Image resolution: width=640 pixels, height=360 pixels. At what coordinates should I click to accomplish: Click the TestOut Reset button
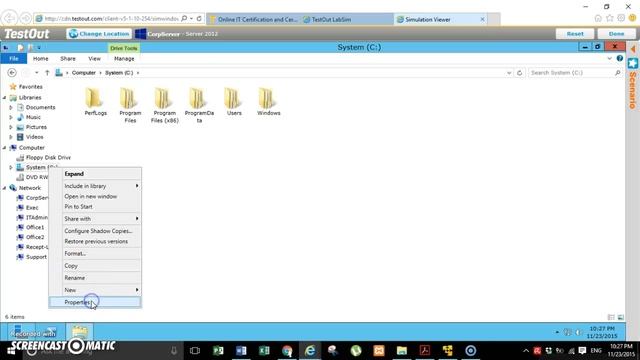click(x=575, y=34)
